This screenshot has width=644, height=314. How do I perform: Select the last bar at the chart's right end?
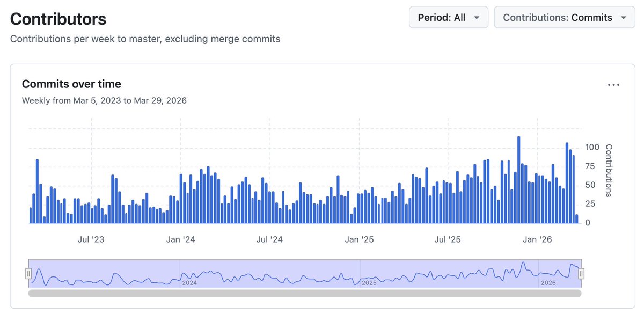point(577,219)
